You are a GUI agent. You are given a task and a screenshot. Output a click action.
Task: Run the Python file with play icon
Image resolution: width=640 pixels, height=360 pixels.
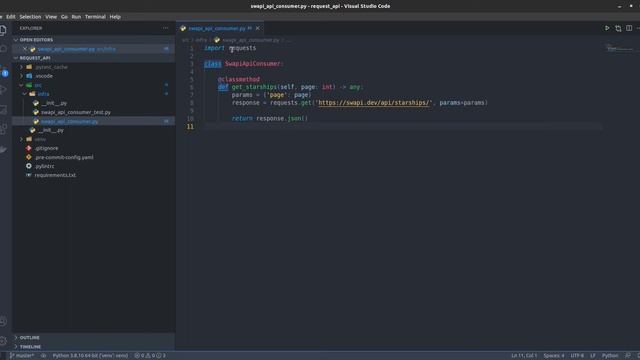(x=607, y=28)
